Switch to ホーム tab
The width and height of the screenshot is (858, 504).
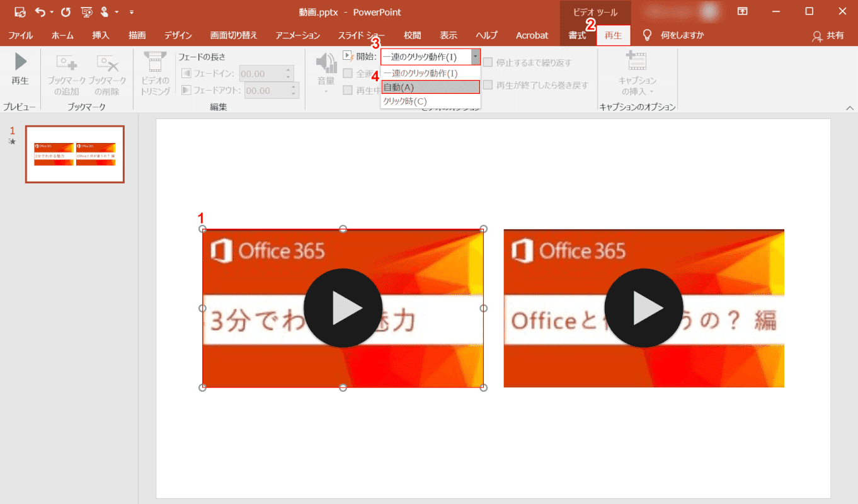[x=62, y=35]
